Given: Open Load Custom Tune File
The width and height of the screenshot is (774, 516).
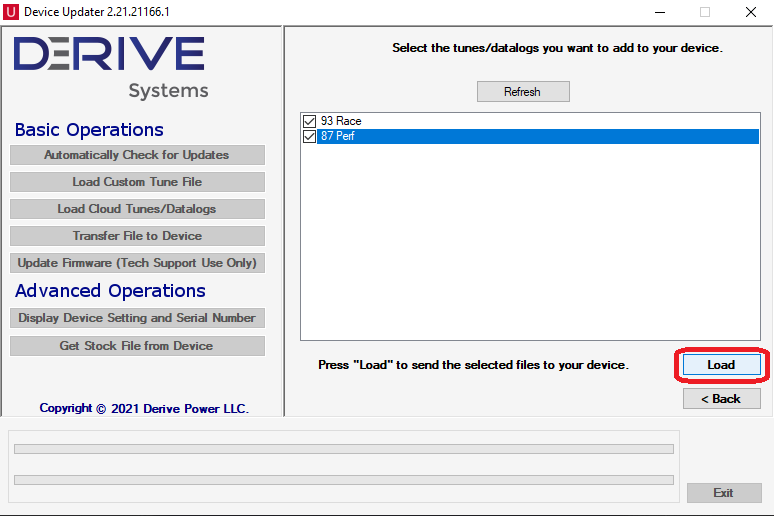Looking at the screenshot, I should coord(137,182).
